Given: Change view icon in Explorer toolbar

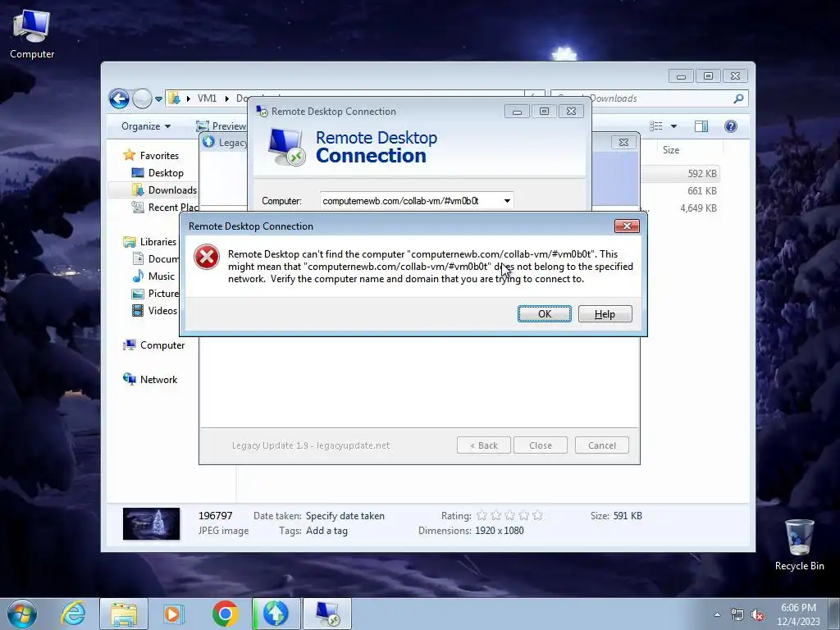Looking at the screenshot, I should pyautogui.click(x=656, y=126).
